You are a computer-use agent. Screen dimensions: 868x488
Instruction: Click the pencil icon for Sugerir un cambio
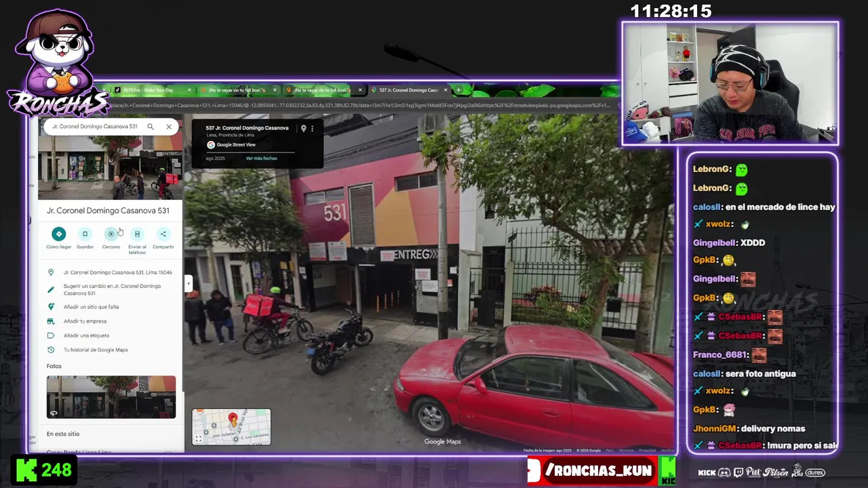pyautogui.click(x=51, y=289)
